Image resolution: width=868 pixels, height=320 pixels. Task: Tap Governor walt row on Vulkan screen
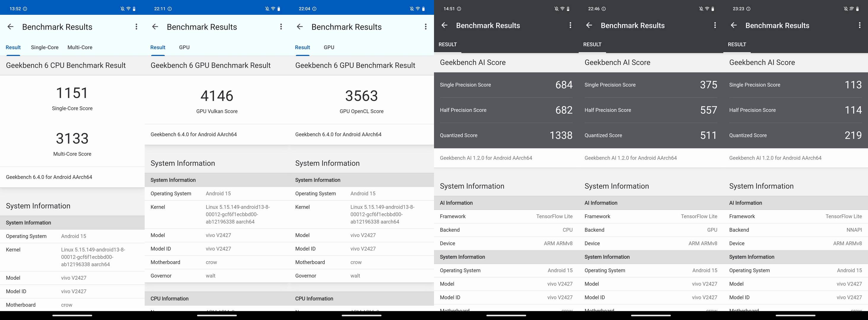click(x=217, y=276)
